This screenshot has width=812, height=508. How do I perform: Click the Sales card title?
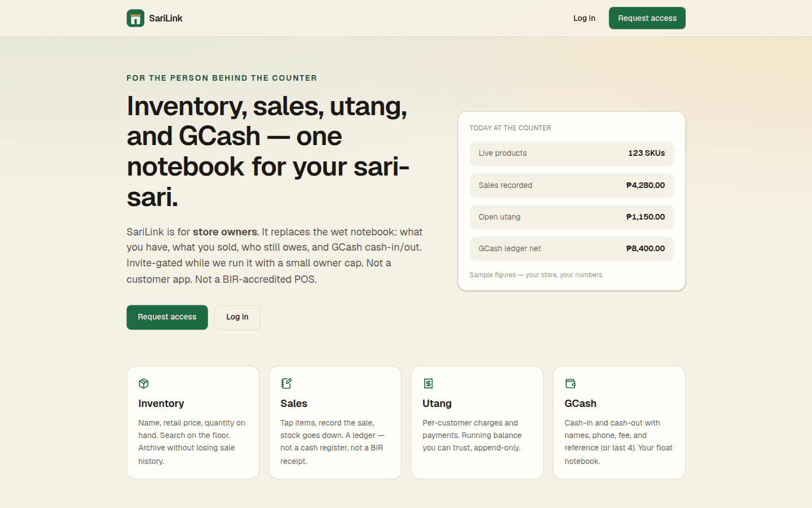point(294,404)
